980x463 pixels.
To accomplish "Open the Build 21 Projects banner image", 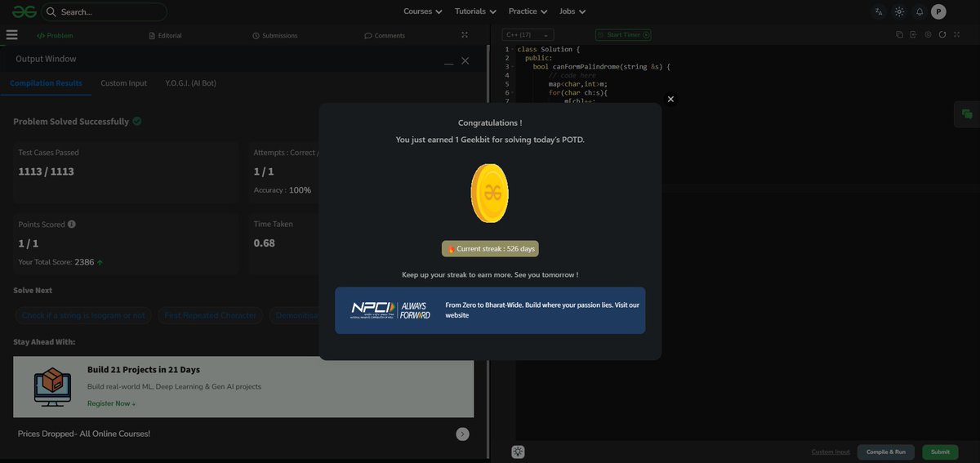I will coord(52,386).
